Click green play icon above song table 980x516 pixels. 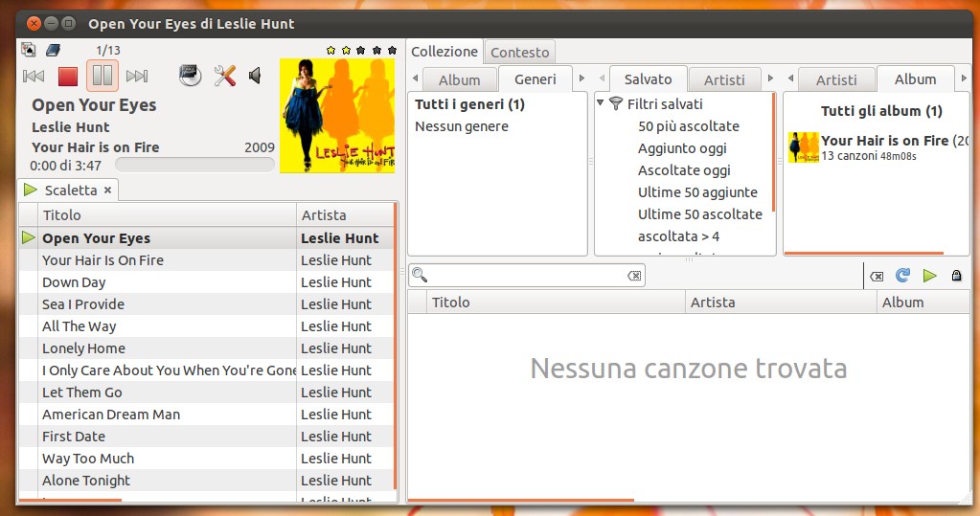929,276
